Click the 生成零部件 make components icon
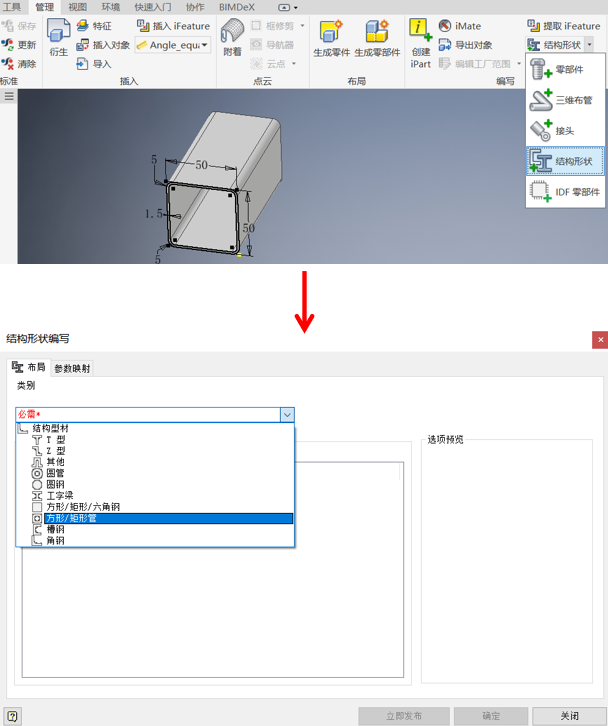The image size is (608, 726). [377, 31]
